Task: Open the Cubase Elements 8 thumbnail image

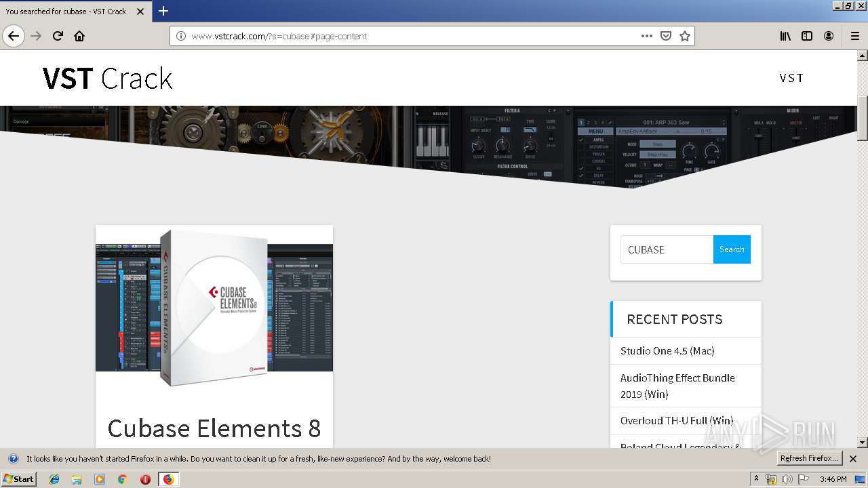Action: pos(214,308)
